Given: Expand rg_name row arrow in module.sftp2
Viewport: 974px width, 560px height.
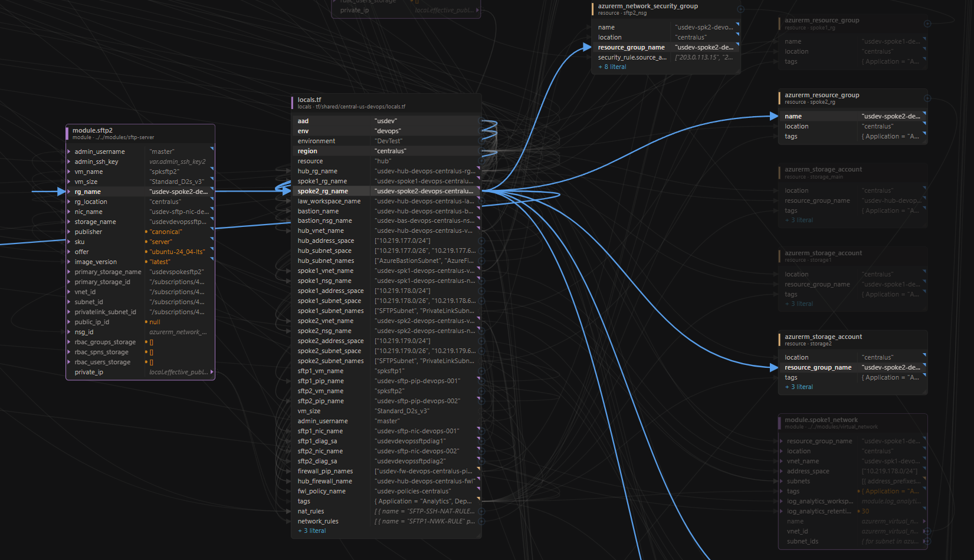Looking at the screenshot, I should click(69, 192).
